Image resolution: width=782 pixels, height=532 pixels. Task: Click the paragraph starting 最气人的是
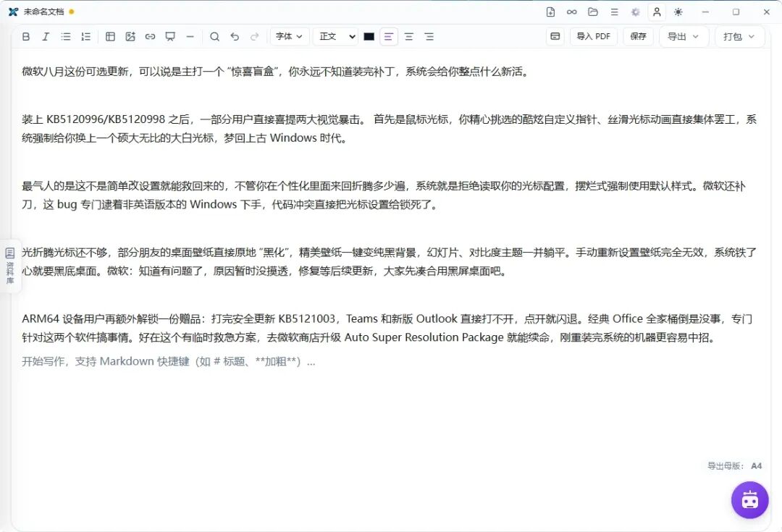pyautogui.click(x=384, y=195)
